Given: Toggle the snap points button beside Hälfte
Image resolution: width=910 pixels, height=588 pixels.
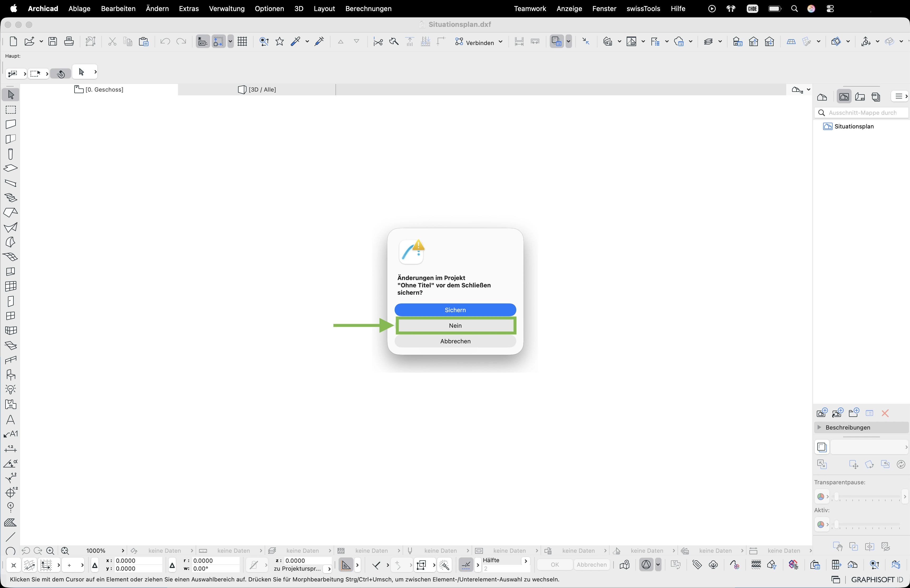Looking at the screenshot, I should [x=466, y=565].
